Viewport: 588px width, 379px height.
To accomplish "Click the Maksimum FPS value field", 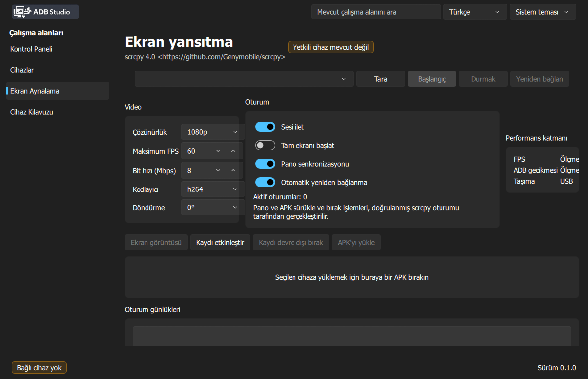I will click(196, 151).
